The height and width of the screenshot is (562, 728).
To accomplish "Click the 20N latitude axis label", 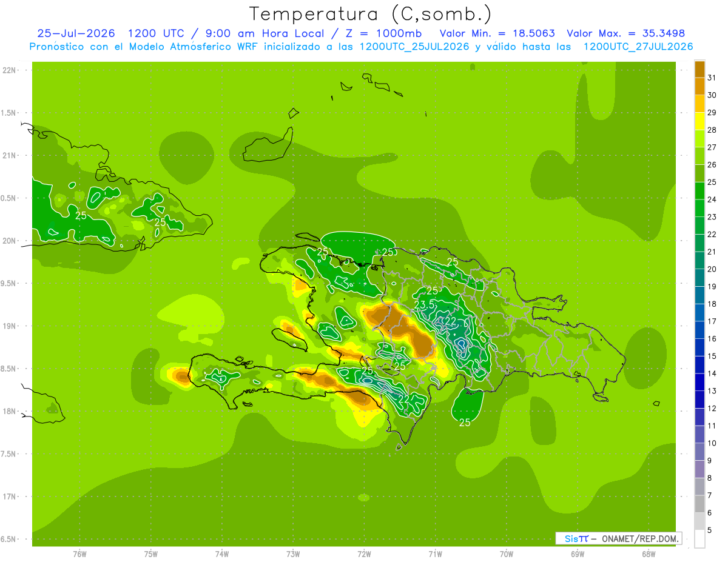I will (10, 241).
